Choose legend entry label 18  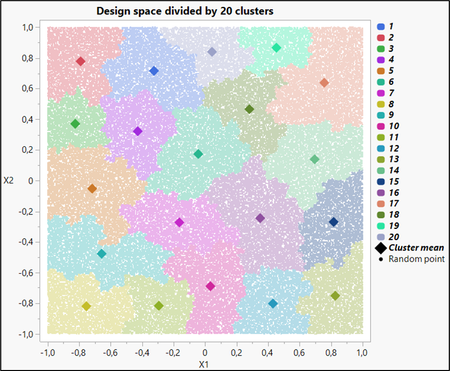click(x=394, y=215)
